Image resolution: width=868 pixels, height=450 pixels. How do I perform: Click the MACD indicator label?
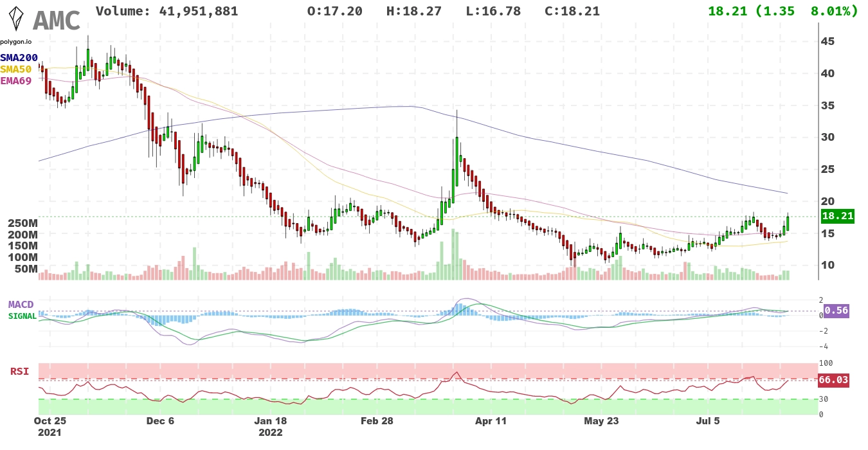pos(21,304)
